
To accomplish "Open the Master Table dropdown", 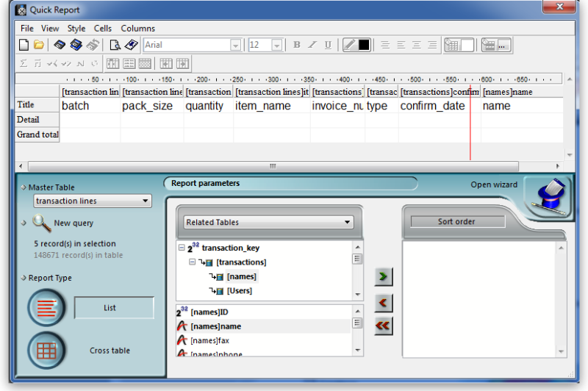I will pyautogui.click(x=93, y=201).
